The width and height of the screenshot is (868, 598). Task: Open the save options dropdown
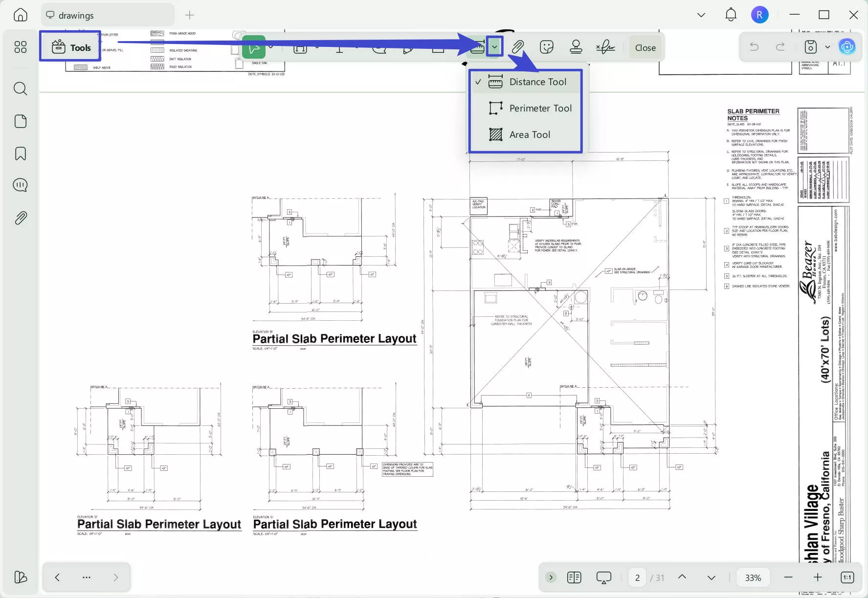[827, 47]
